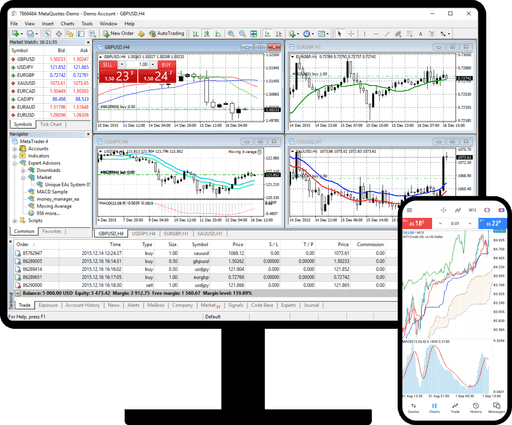This screenshot has width=512, height=425.
Task: Tap the blue buy price on phone
Action: [x=493, y=223]
